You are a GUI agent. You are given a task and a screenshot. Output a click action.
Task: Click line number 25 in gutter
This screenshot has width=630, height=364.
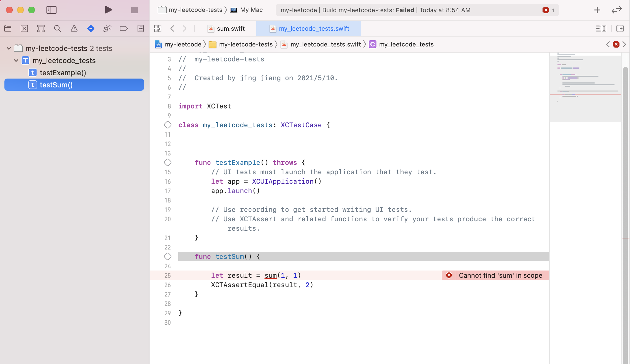pyautogui.click(x=168, y=275)
